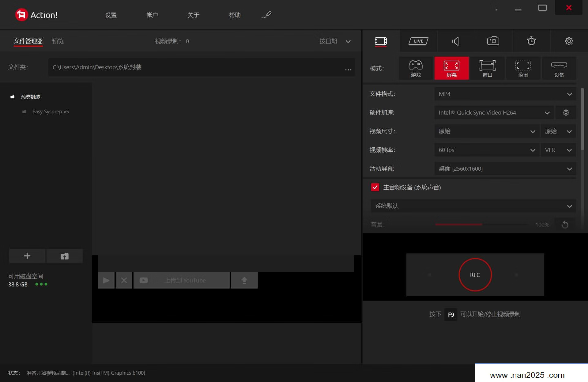Open the LIVE streaming tab

[x=418, y=41]
